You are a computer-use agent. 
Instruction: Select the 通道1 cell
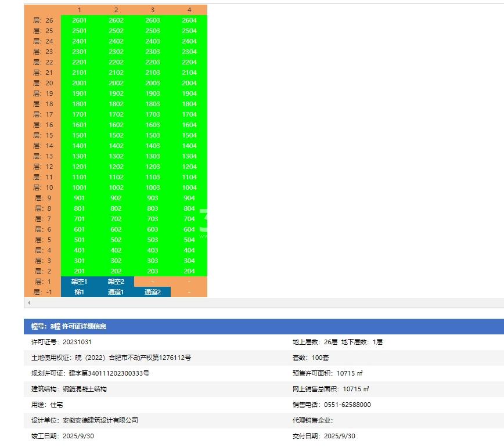click(116, 292)
